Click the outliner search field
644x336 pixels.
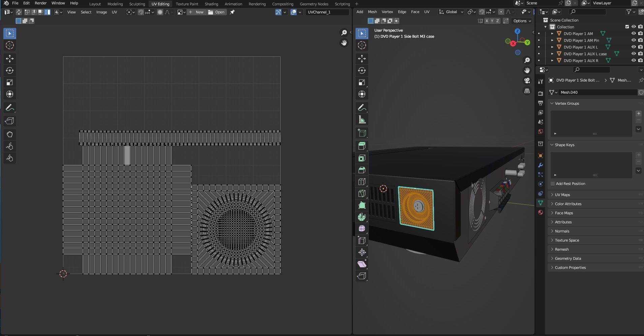tap(587, 12)
